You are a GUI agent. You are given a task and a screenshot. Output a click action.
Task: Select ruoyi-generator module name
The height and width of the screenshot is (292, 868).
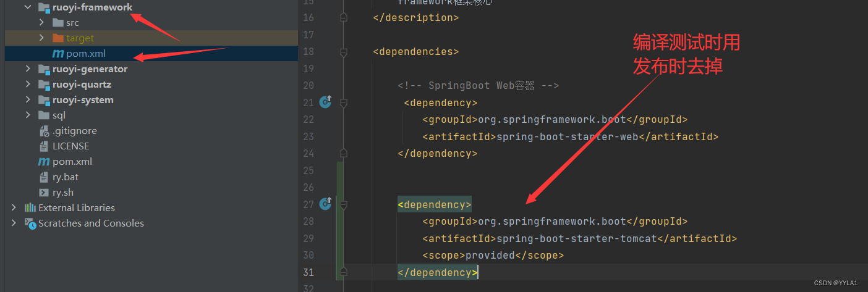[90, 69]
